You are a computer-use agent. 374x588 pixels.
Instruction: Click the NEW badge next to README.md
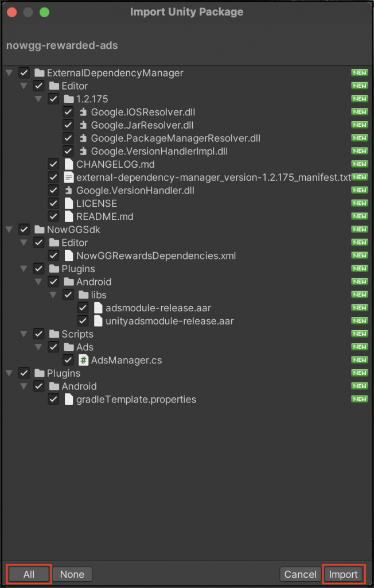tap(359, 216)
